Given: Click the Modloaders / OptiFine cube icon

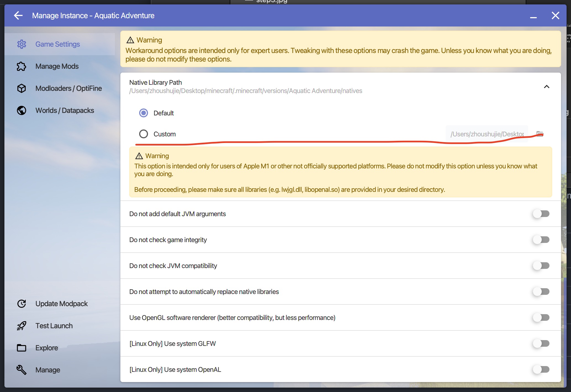Looking at the screenshot, I should pyautogui.click(x=22, y=88).
